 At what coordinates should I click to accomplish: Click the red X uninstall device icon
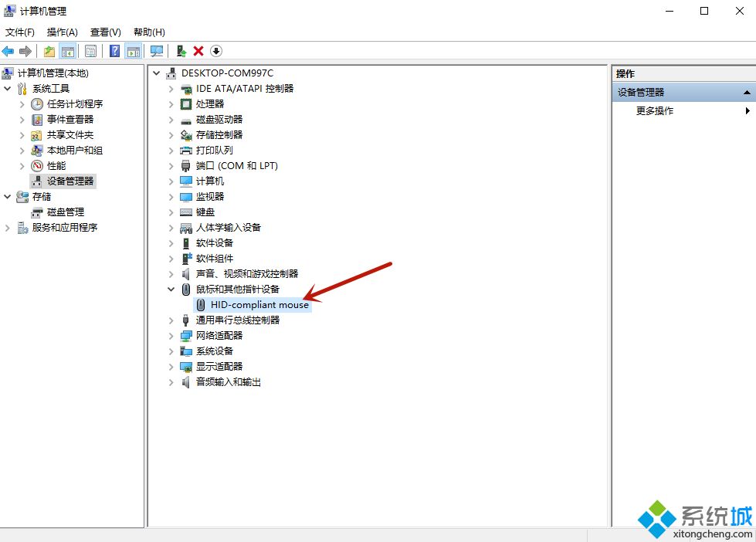pyautogui.click(x=198, y=51)
